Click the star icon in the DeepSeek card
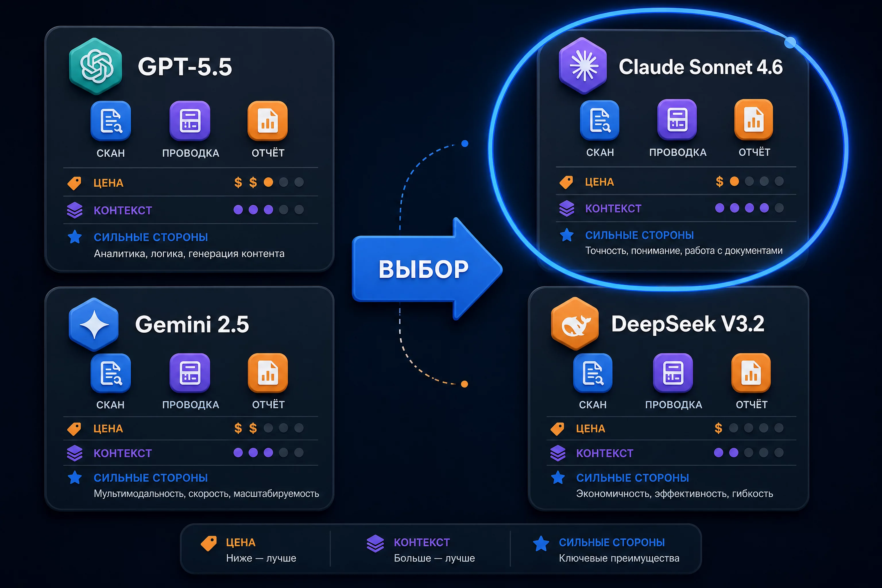The height and width of the screenshot is (588, 882). click(x=558, y=478)
